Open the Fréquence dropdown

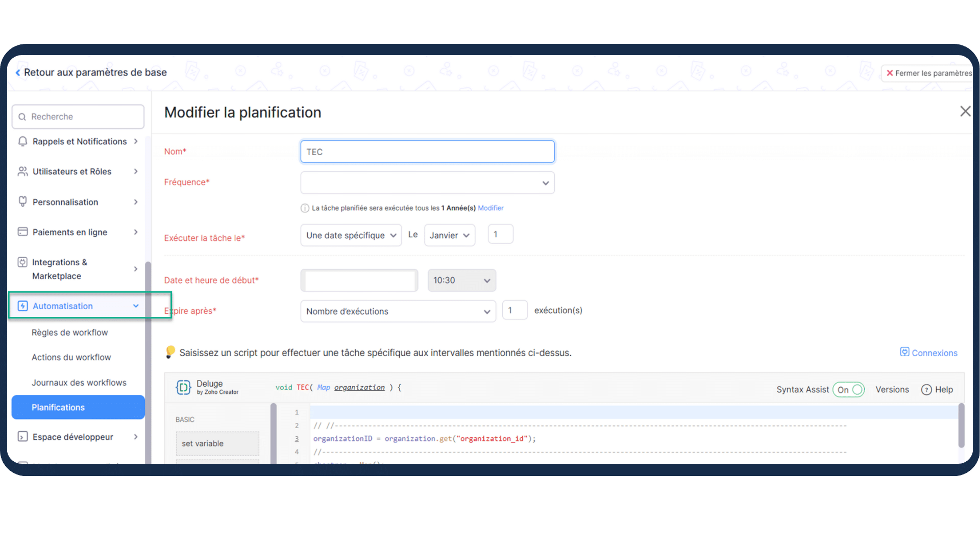(x=427, y=183)
